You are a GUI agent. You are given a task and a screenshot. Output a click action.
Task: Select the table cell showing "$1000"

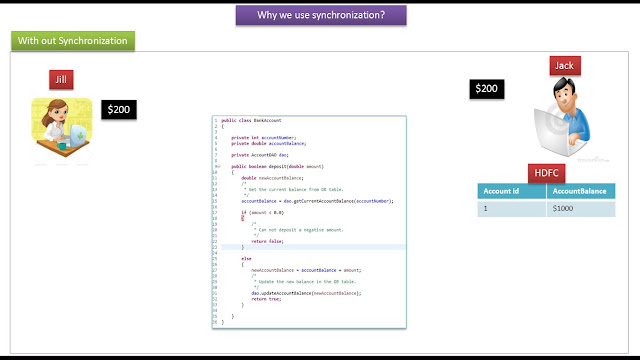click(581, 209)
